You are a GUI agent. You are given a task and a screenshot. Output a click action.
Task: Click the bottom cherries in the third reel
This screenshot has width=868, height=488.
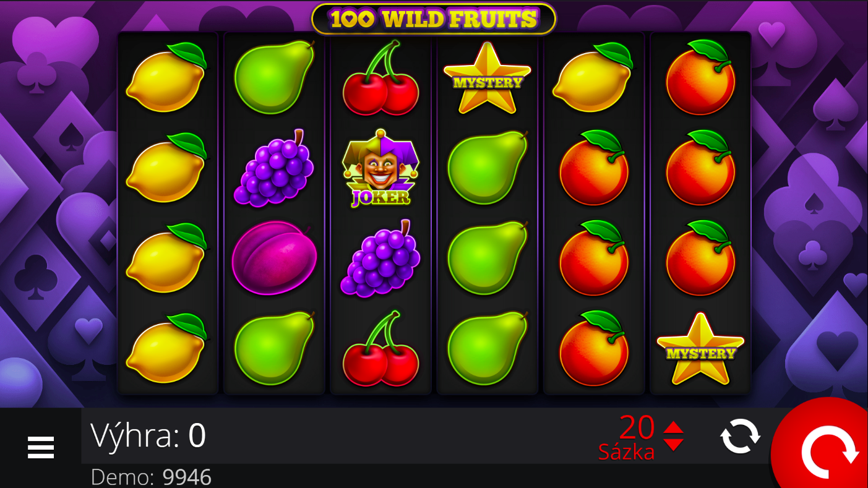380,349
